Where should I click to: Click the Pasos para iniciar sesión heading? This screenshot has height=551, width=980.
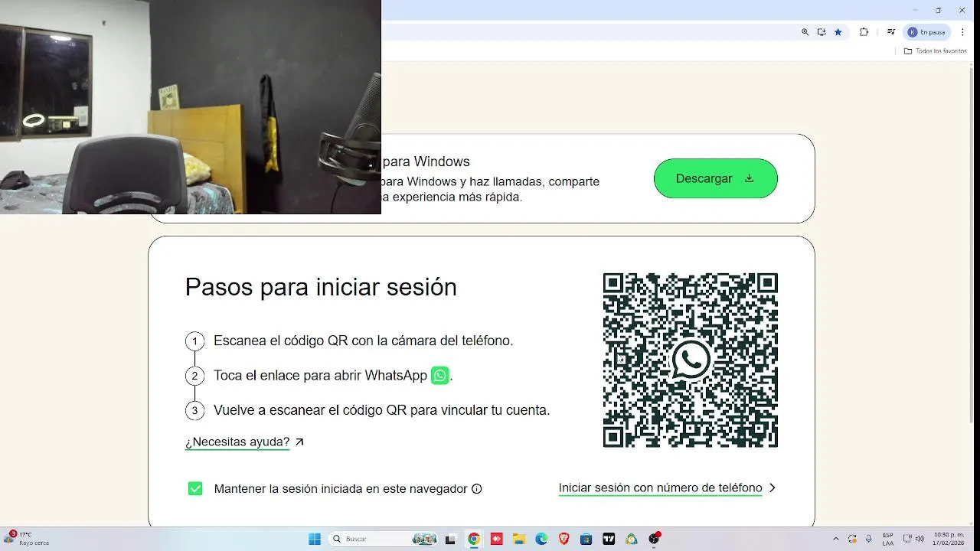point(321,287)
